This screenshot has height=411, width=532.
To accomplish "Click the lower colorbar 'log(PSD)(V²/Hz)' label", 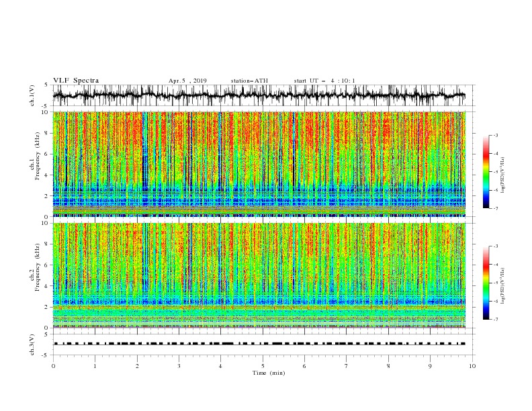I will pyautogui.click(x=503, y=286).
